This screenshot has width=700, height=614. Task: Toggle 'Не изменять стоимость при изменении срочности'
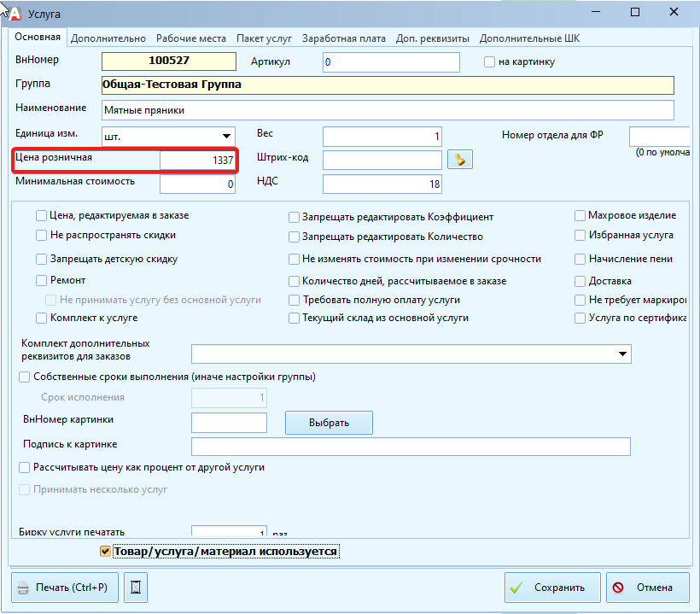[294, 259]
